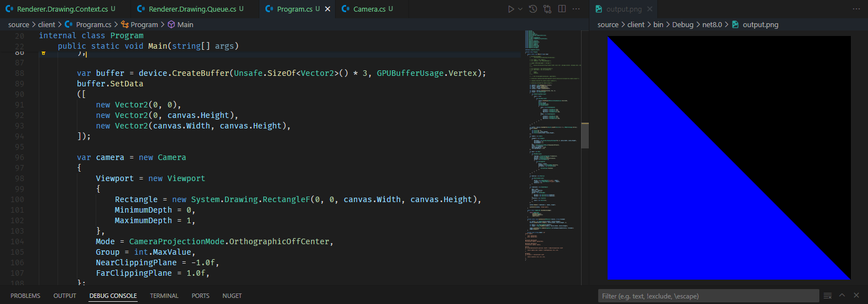Viewport: 868px width, 304px height.
Task: Close the output.png tab
Action: point(650,9)
